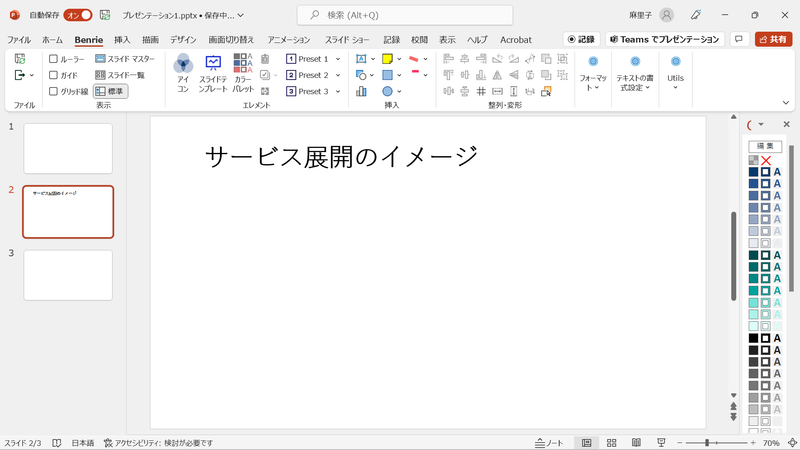The height and width of the screenshot is (450, 800).
Task: Insert a blue square shape
Action: coord(387,76)
